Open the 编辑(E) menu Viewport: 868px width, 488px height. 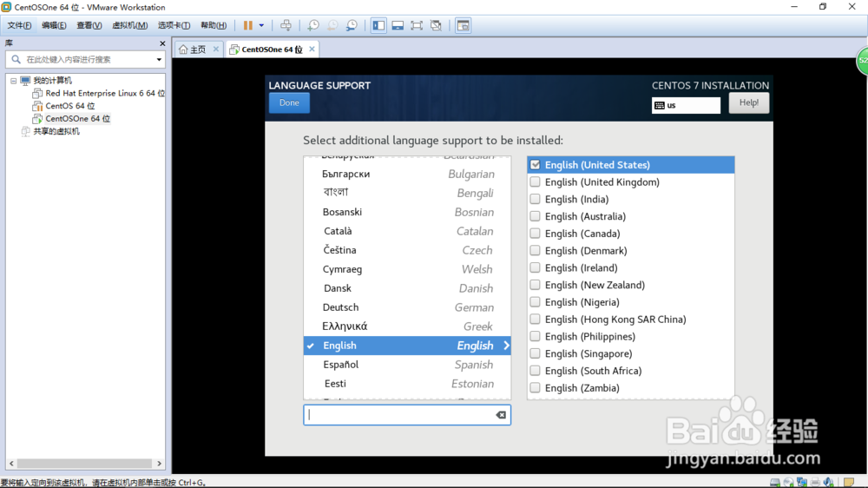pyautogui.click(x=54, y=25)
